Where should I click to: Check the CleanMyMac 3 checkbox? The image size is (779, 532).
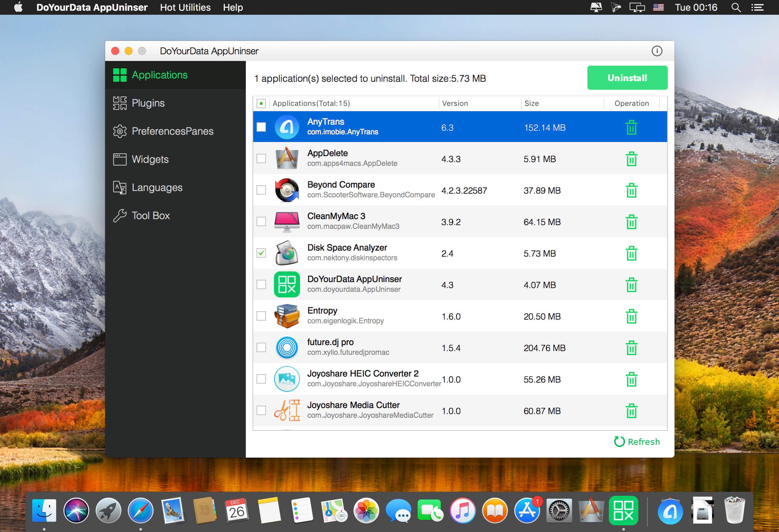[261, 221]
